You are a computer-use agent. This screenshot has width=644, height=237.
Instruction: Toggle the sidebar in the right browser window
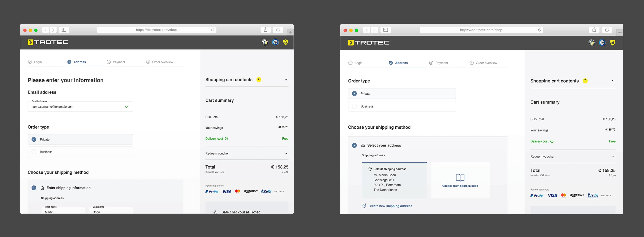pos(385,30)
